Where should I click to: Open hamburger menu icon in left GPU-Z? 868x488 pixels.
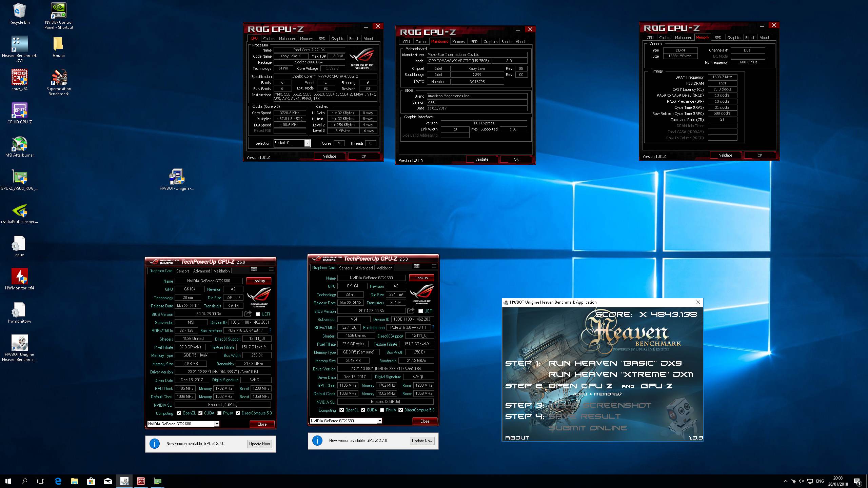271,269
